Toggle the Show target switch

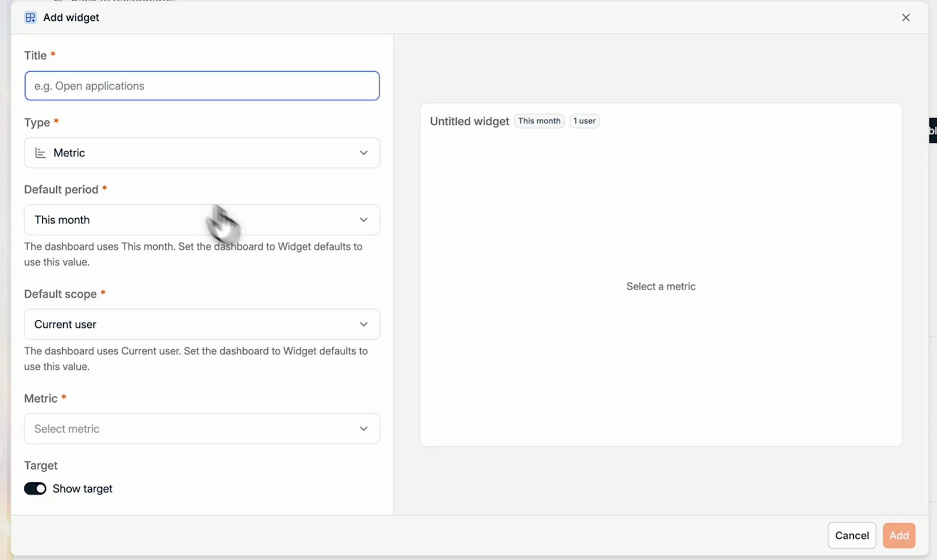click(x=35, y=488)
